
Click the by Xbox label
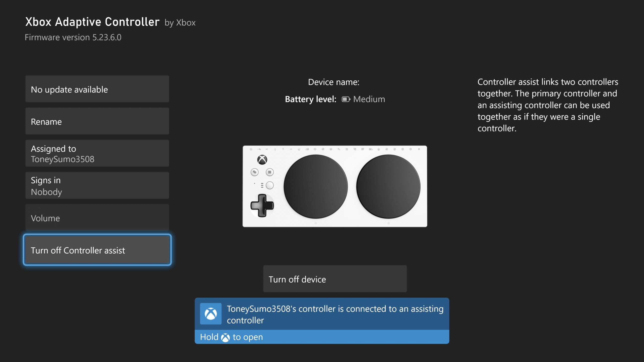pyautogui.click(x=180, y=23)
